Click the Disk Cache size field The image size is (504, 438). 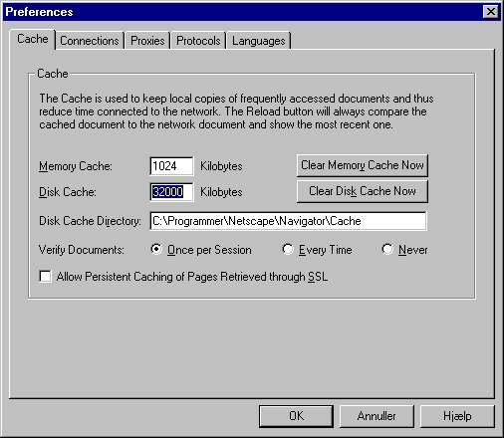171,192
